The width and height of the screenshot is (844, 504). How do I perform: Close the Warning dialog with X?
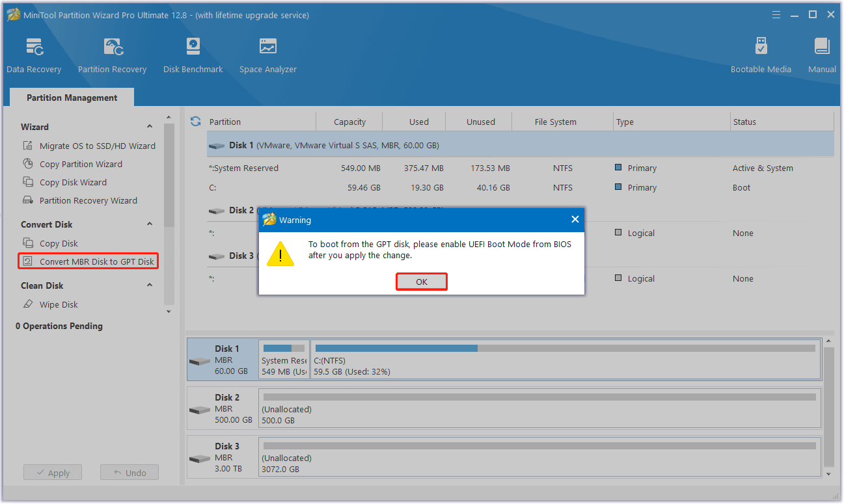(x=575, y=220)
